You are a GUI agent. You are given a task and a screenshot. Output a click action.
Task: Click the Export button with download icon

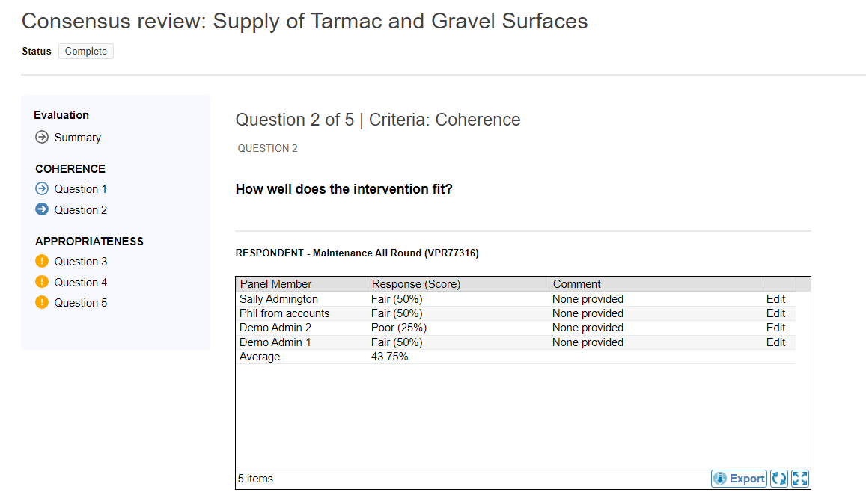click(x=739, y=479)
